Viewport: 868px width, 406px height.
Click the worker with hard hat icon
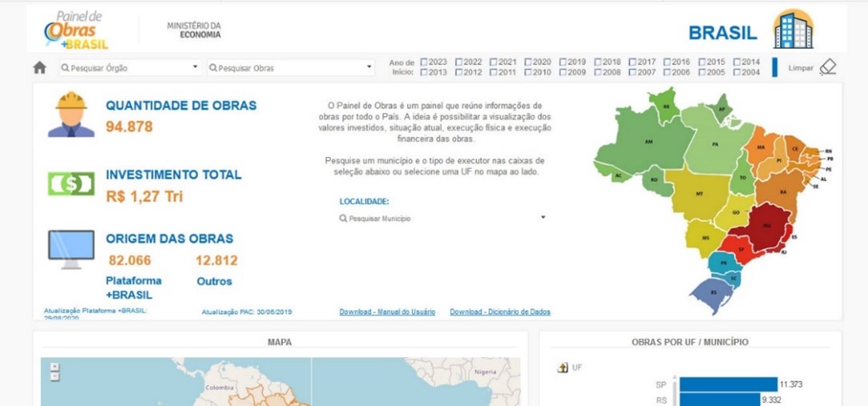(70, 115)
